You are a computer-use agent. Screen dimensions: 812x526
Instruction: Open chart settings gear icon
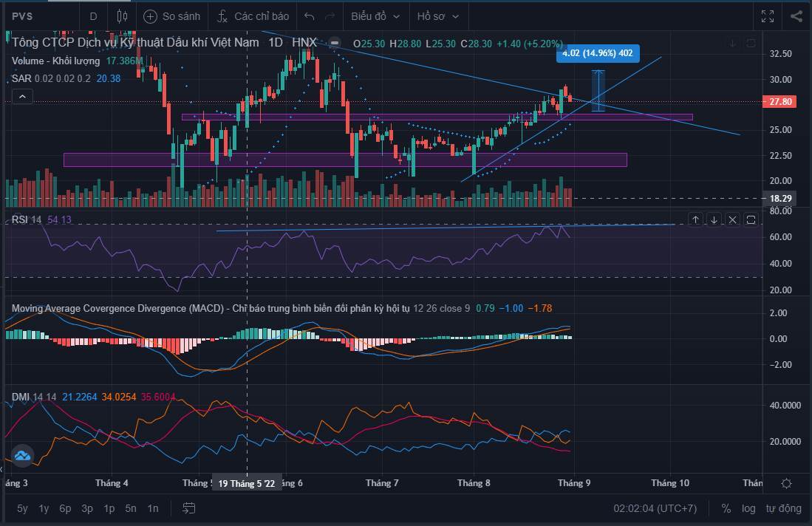click(x=786, y=483)
